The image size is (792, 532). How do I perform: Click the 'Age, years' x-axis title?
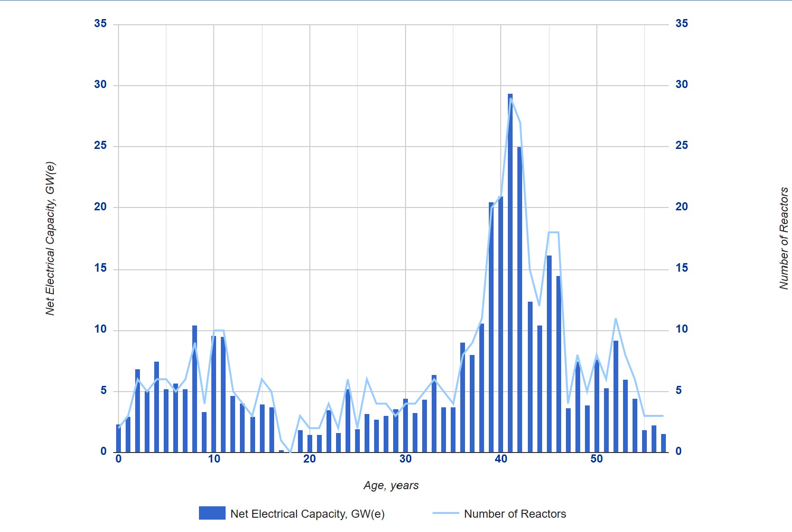391,485
